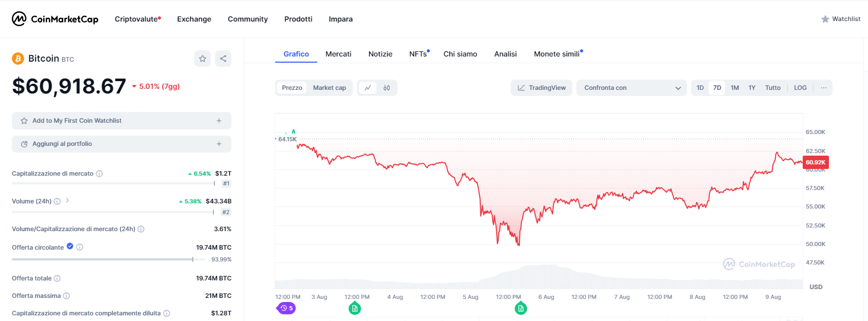
Task: Toggle the LOG scale option
Action: (x=800, y=88)
